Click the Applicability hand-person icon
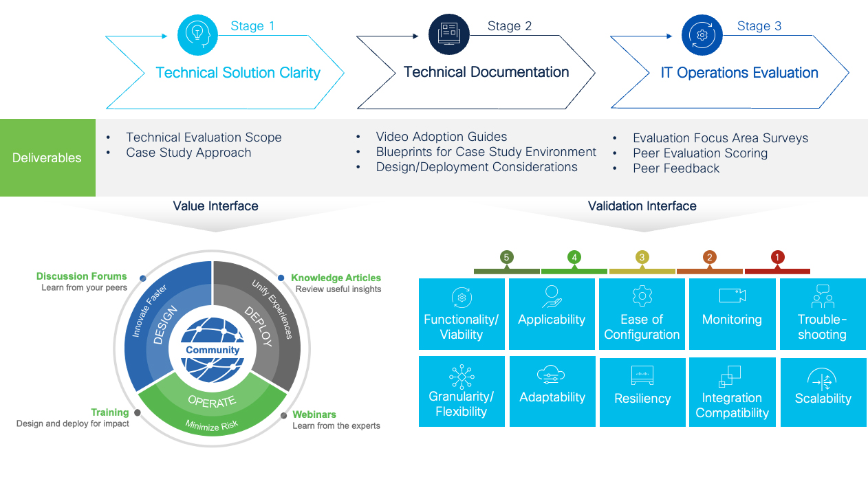The height and width of the screenshot is (488, 868). click(552, 296)
